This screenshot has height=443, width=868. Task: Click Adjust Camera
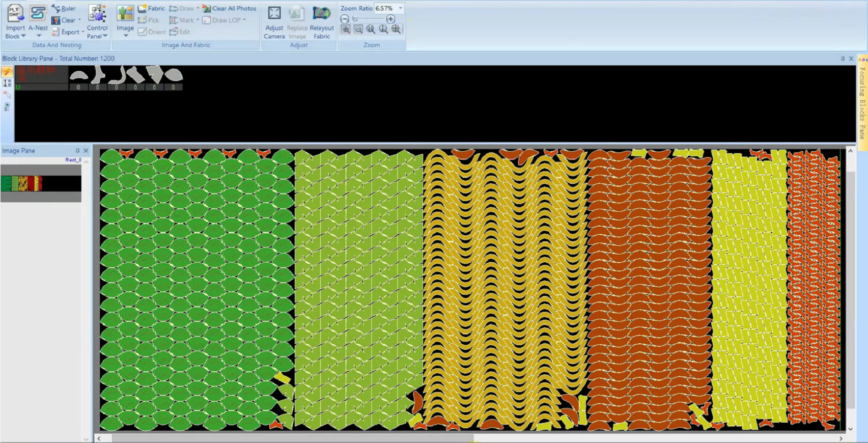(x=274, y=22)
